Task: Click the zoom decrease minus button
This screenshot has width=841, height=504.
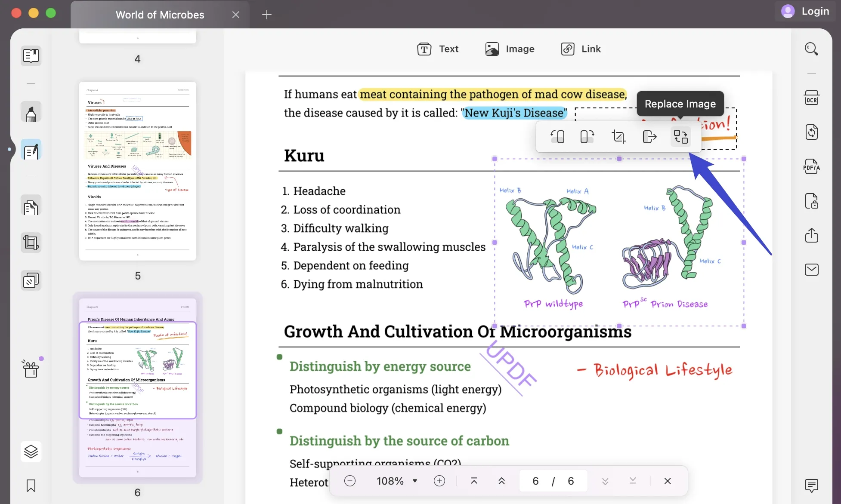Action: (350, 481)
